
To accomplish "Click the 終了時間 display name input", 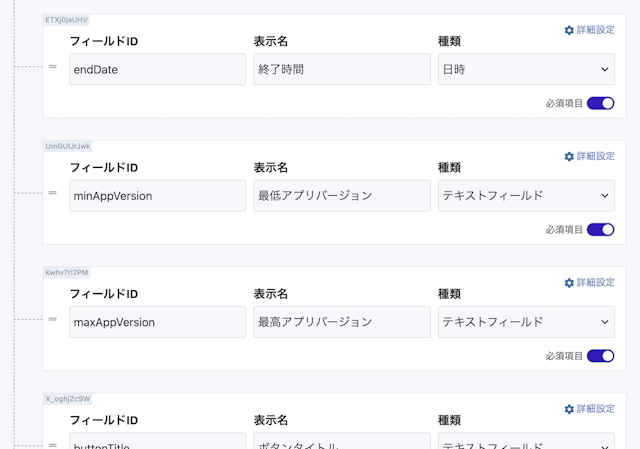I will pos(342,70).
